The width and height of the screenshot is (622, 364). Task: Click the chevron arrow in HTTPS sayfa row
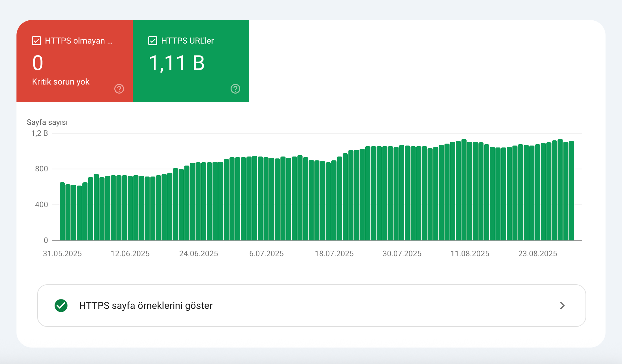[562, 306]
